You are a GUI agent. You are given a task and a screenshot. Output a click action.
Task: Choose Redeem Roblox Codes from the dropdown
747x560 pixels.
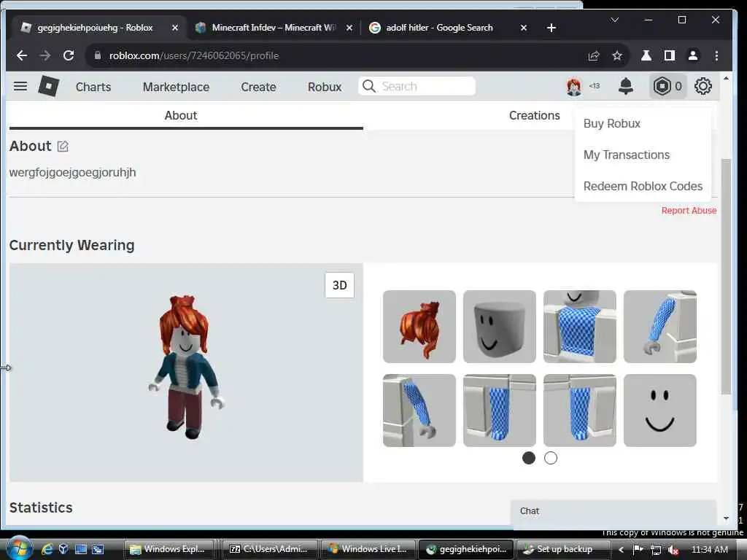point(643,186)
